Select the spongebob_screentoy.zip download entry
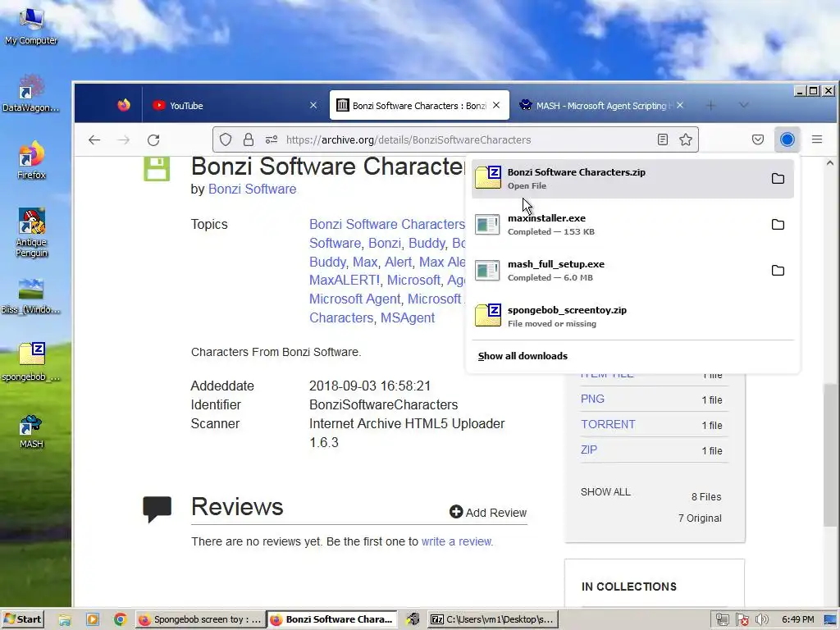This screenshot has height=630, width=840. [632, 317]
